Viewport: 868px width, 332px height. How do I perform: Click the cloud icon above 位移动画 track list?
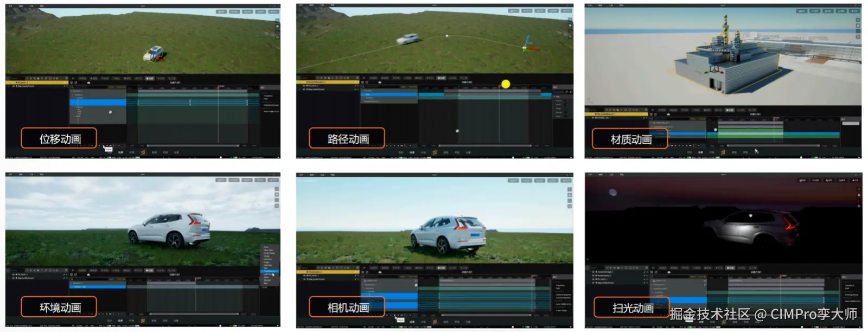(88, 82)
